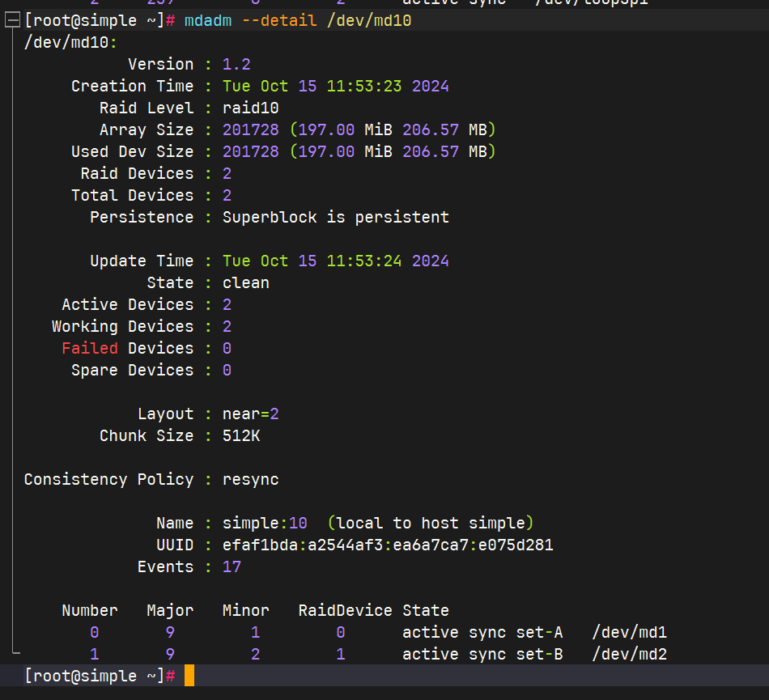Click the Creation Time timestamp value
The width and height of the screenshot is (769, 700).
tap(336, 86)
